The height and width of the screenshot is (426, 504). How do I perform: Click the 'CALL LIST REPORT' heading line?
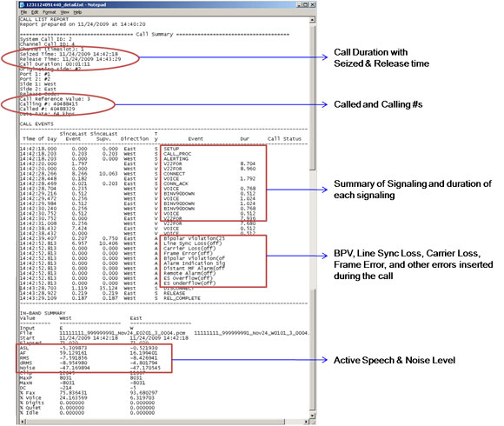coord(44,19)
